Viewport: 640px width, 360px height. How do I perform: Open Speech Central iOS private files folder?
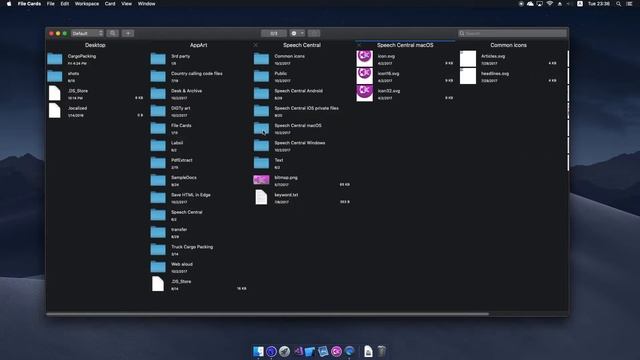[261, 111]
